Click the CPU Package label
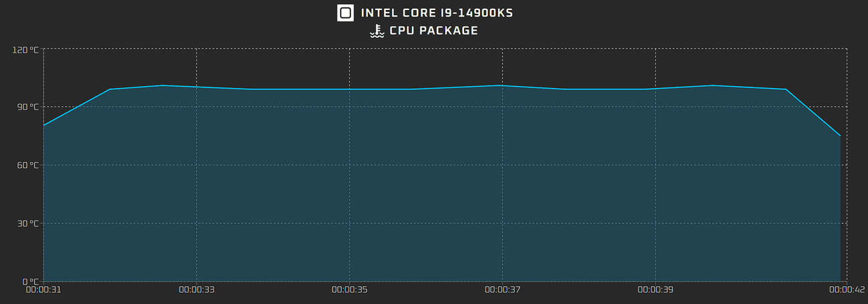 433,31
